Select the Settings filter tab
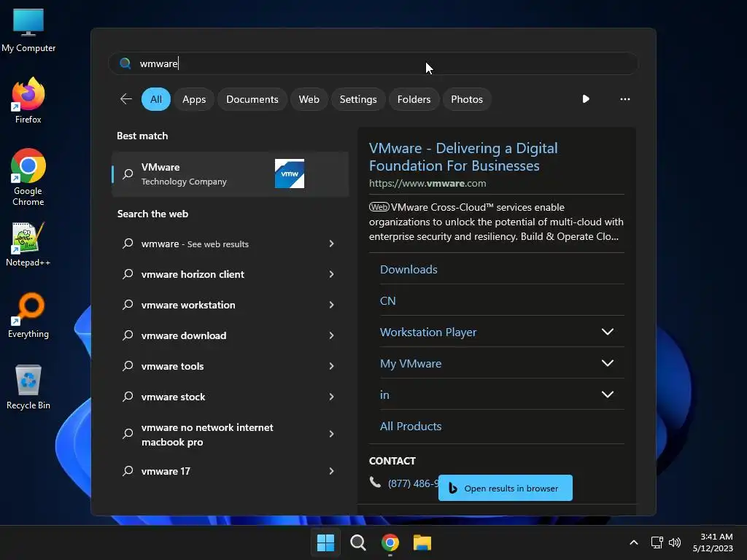The height and width of the screenshot is (560, 747). click(x=357, y=99)
